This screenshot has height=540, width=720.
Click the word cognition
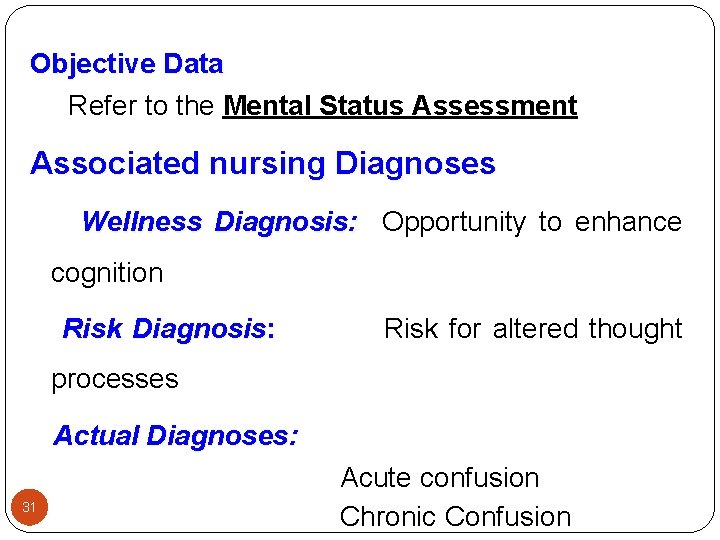107,273
